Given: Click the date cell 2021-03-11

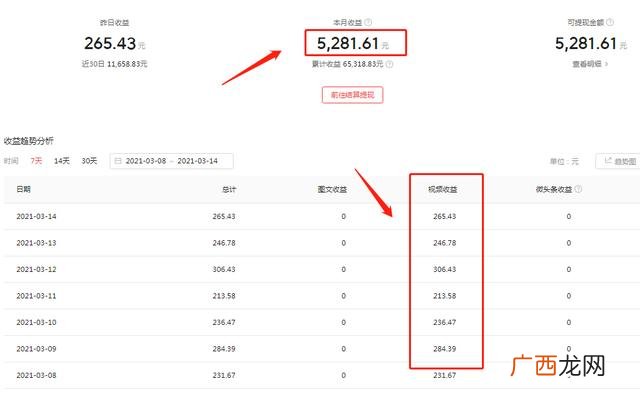Looking at the screenshot, I should tap(36, 296).
